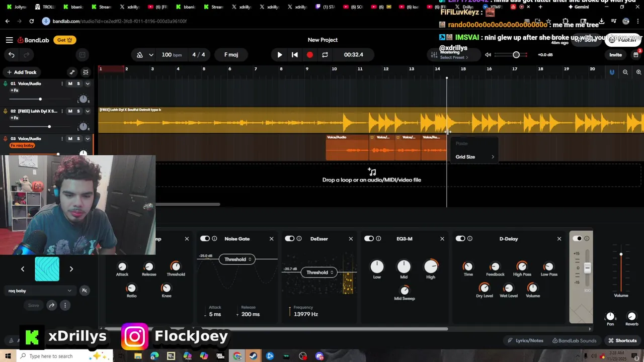The image size is (644, 362).
Task: Mute track 01 Voice/Audio
Action: [x=70, y=83]
